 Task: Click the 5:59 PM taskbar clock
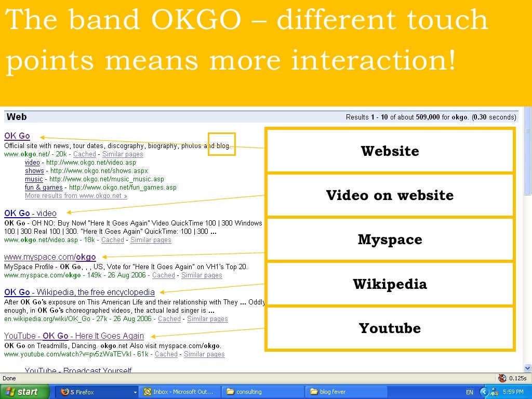point(513,392)
